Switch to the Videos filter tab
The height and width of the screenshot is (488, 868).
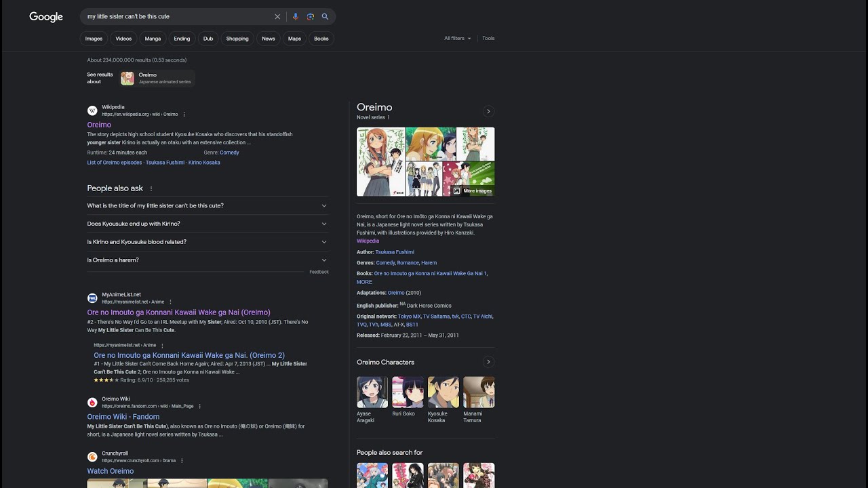123,39
